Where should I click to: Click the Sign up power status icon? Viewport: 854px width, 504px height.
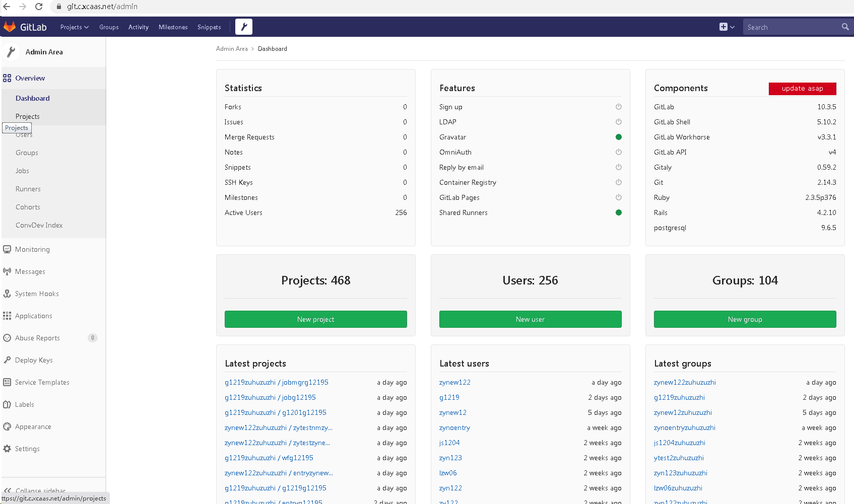619,107
